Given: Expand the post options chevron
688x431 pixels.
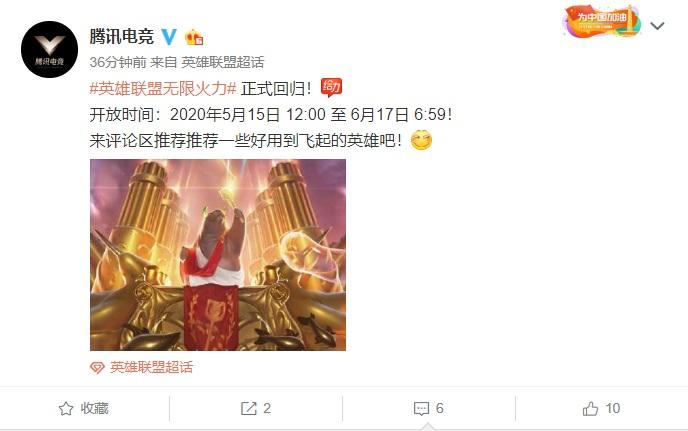Looking at the screenshot, I should pos(657,26).
